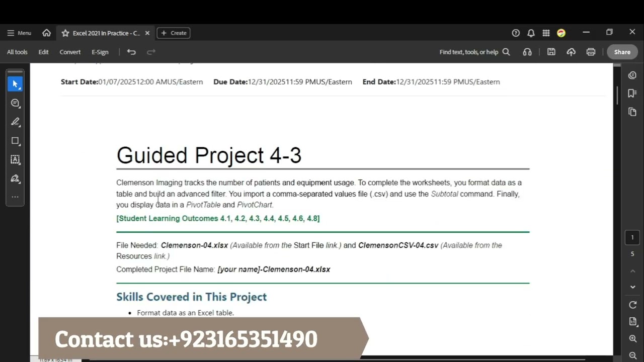Image resolution: width=644 pixels, height=362 pixels.
Task: Open the AI Assistant panel icon on the right
Action: tap(632, 75)
